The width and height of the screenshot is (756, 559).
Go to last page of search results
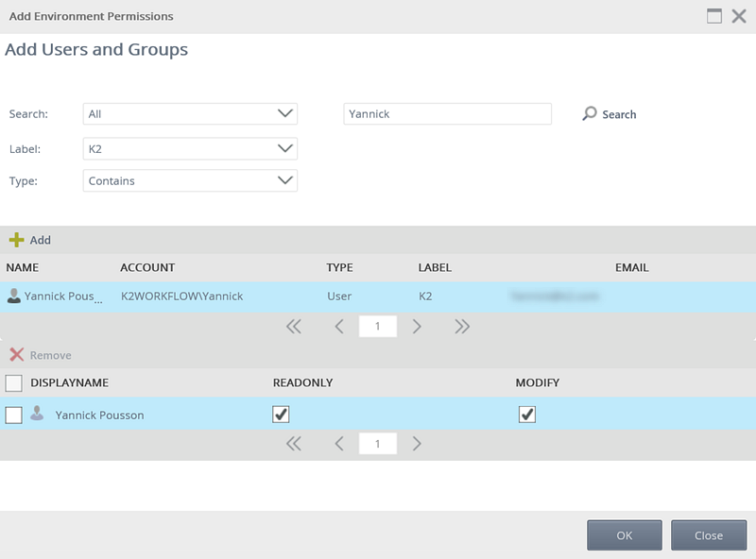click(461, 327)
